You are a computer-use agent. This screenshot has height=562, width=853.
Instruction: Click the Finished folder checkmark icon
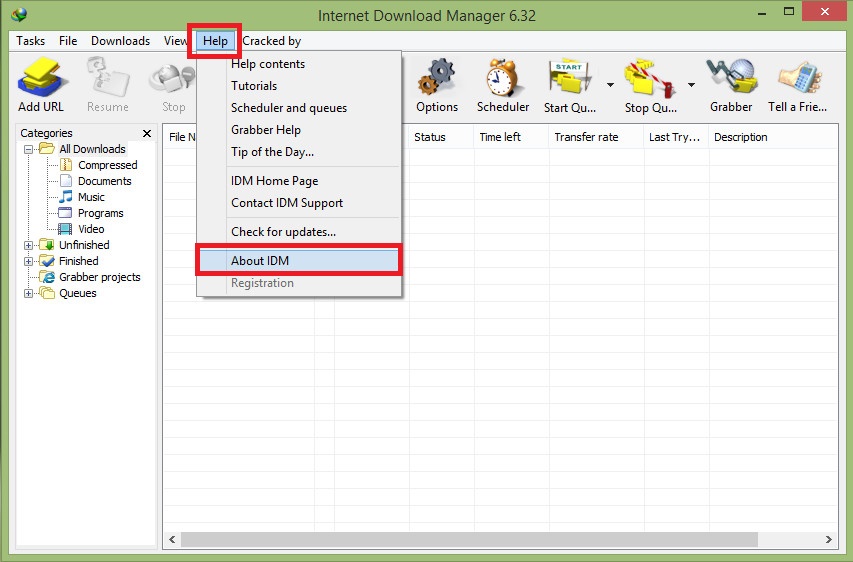tap(47, 261)
